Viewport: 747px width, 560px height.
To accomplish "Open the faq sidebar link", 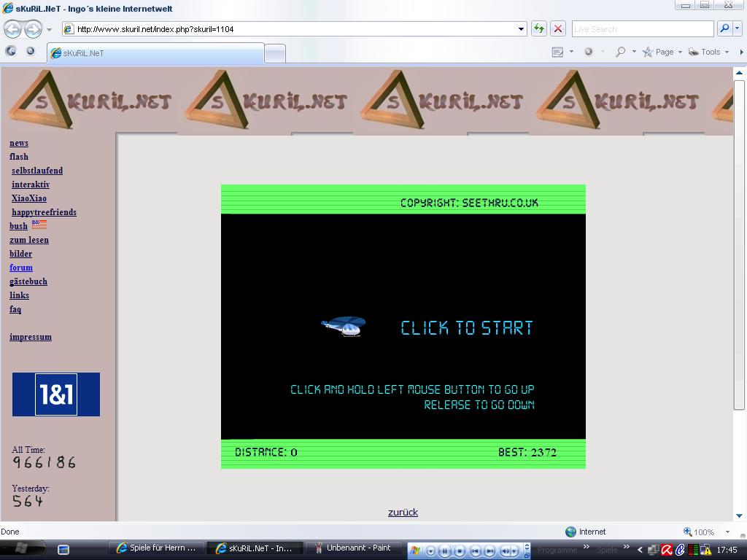I will pyautogui.click(x=15, y=309).
